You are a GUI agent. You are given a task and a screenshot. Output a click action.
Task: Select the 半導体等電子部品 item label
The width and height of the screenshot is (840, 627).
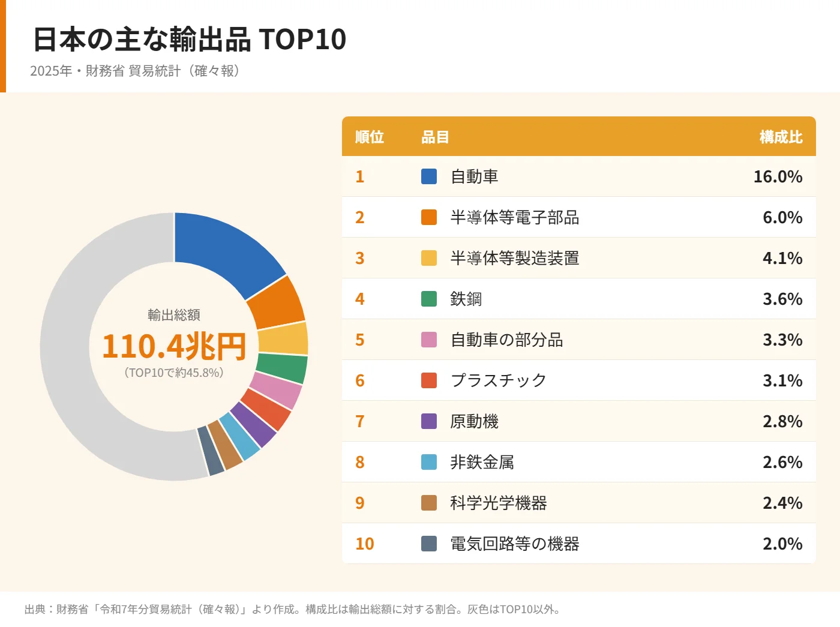[x=515, y=217]
